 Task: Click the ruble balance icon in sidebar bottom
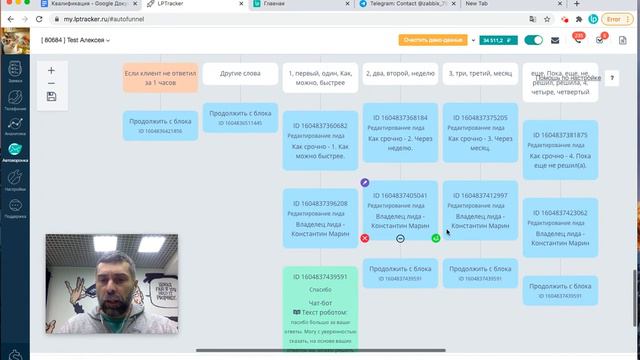pyautogui.click(x=15, y=355)
